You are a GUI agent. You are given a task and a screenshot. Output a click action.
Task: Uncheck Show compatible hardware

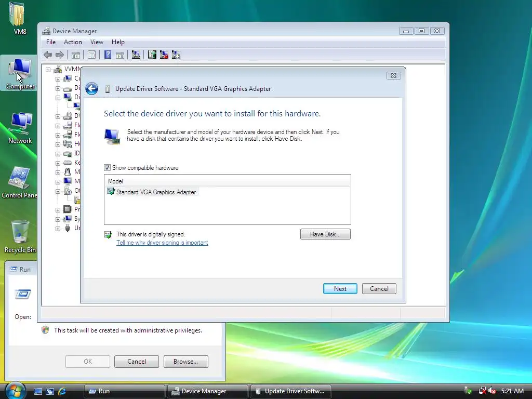pos(107,168)
